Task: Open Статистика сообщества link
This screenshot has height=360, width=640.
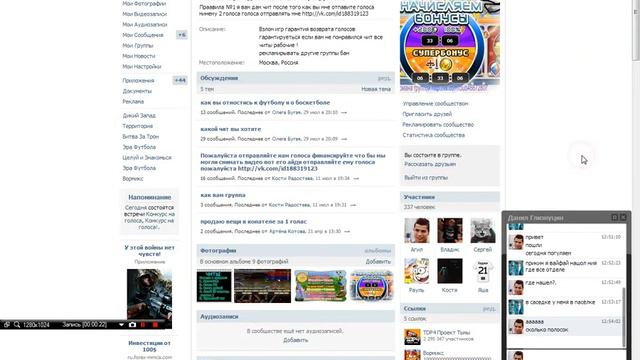Action: (x=434, y=135)
